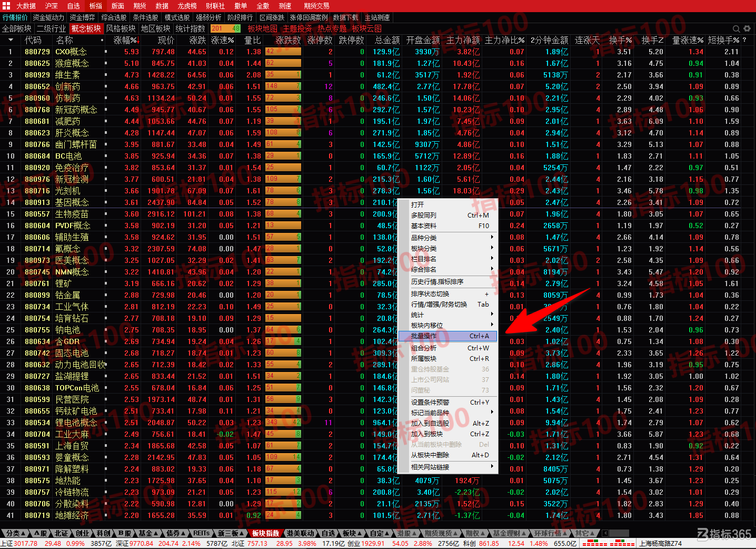Switch to 条件选股 tab

pos(146,17)
